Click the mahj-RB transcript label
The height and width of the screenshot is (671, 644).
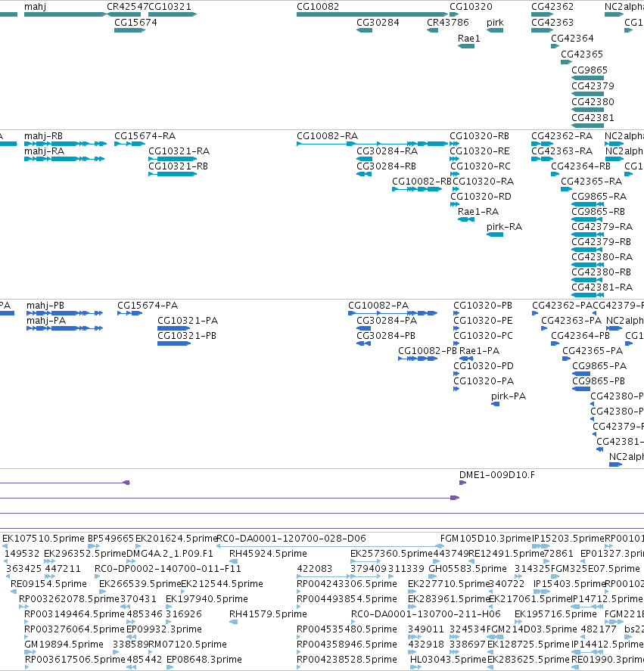pyautogui.click(x=43, y=136)
